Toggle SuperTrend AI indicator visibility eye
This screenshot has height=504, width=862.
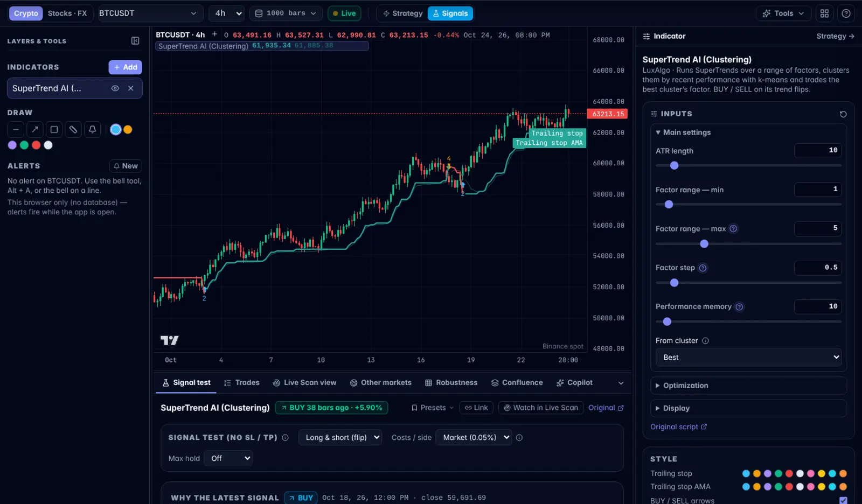pyautogui.click(x=115, y=88)
